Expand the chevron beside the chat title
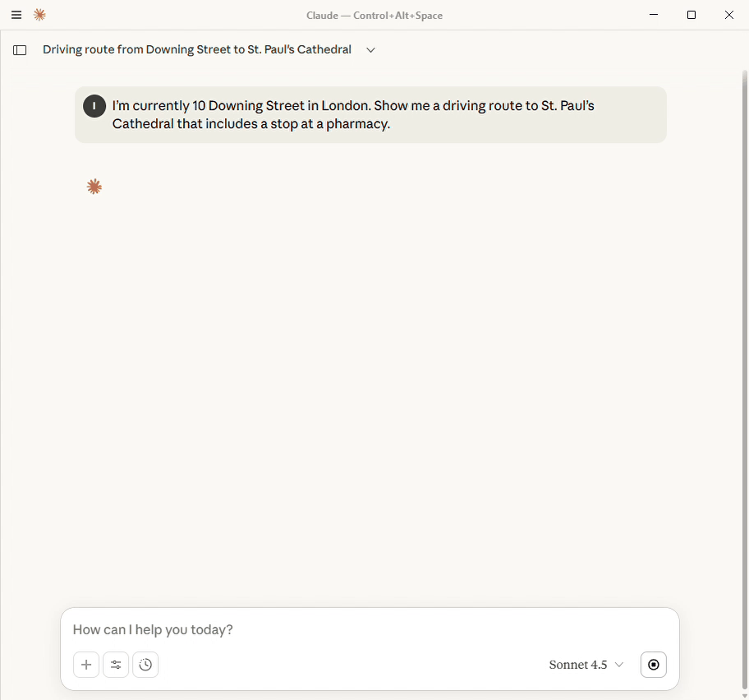The width and height of the screenshot is (749, 700). (370, 50)
